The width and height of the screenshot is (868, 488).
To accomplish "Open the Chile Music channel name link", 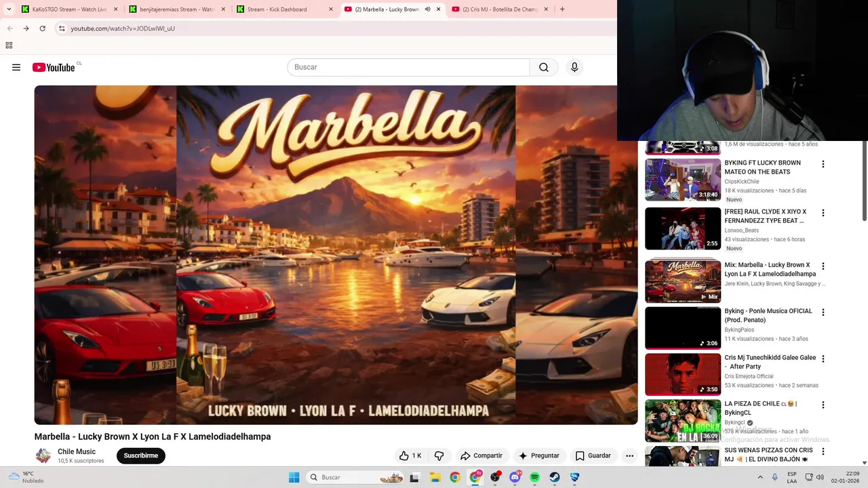I will tap(77, 451).
